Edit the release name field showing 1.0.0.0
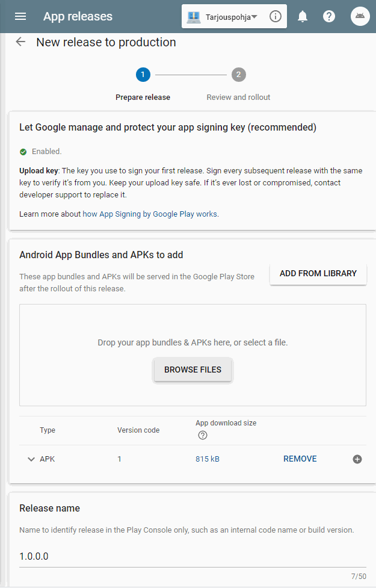This screenshot has height=588, width=376. pyautogui.click(x=193, y=556)
